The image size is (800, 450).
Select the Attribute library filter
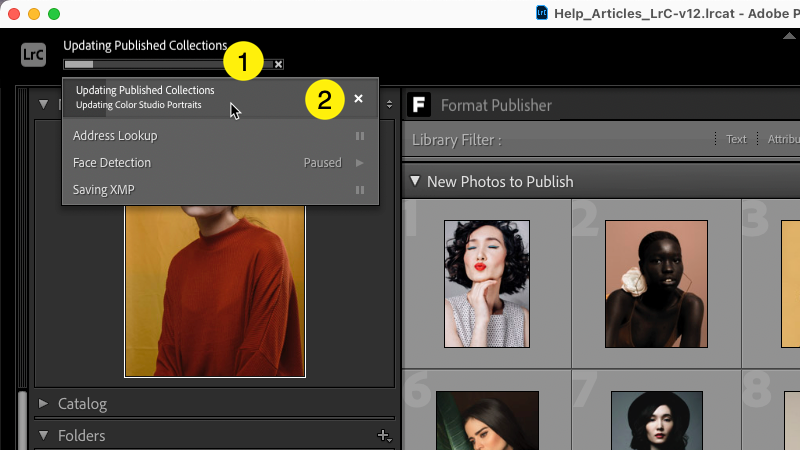coord(783,140)
